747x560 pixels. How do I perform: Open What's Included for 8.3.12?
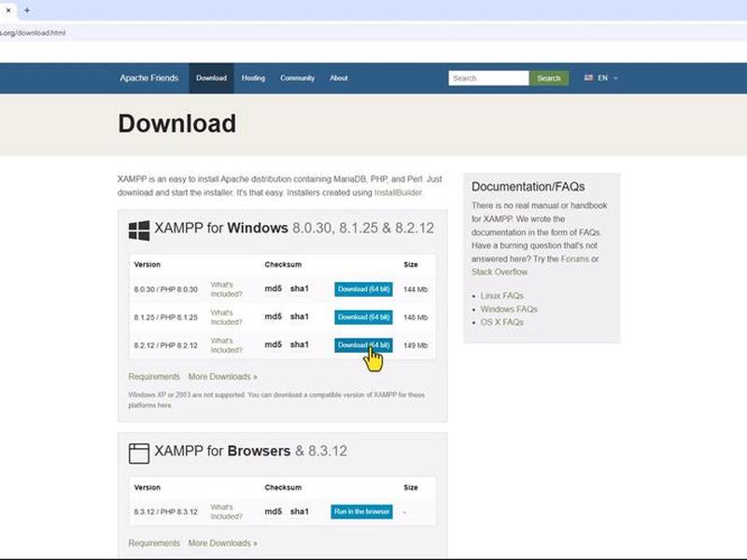click(226, 511)
